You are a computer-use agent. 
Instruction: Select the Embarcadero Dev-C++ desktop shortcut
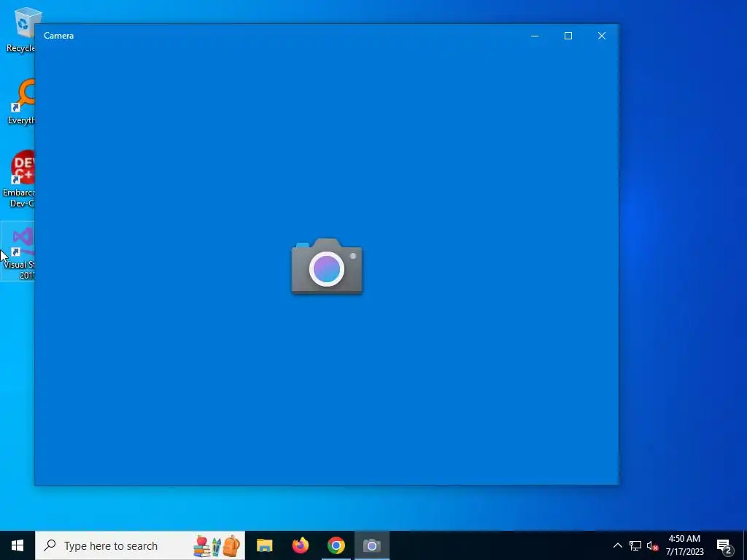[18, 179]
